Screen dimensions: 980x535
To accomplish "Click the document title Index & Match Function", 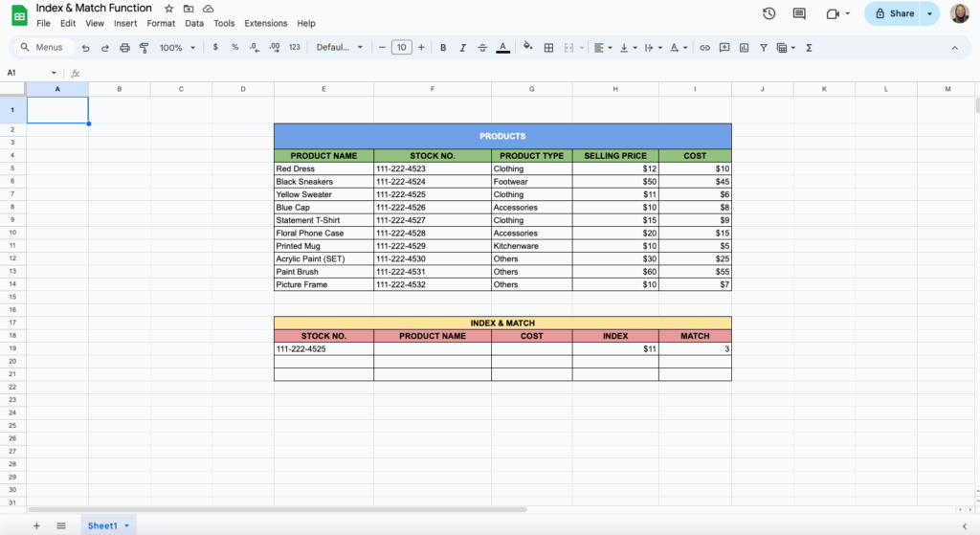I will point(94,8).
